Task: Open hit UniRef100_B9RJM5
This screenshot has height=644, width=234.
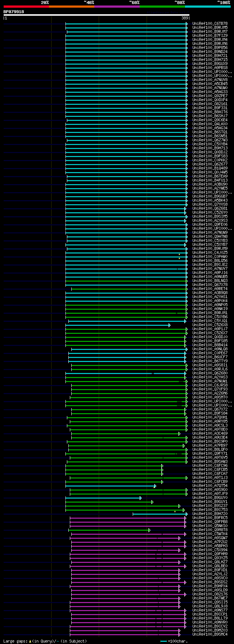Action: [210, 27]
